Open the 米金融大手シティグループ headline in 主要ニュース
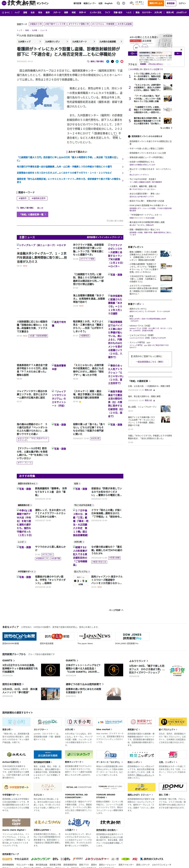Screen dimensions: 189x868 pos(42,257)
